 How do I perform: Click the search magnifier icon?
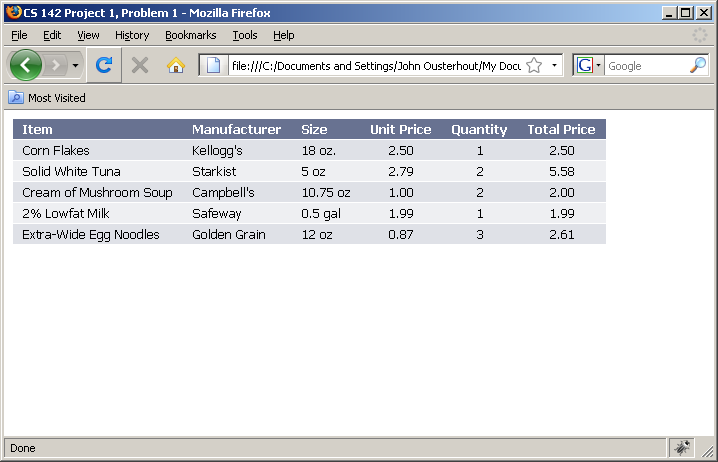tap(697, 66)
